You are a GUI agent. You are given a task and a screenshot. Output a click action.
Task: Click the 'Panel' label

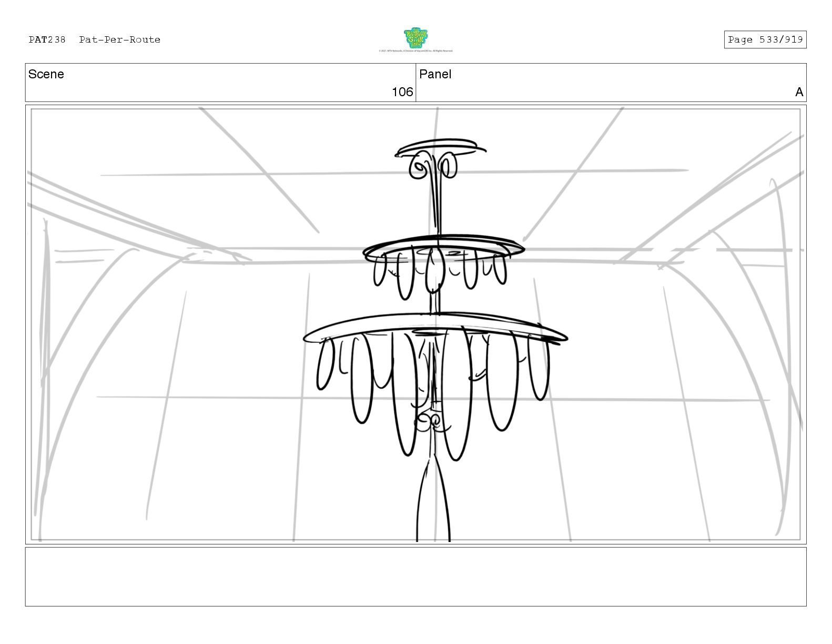pyautogui.click(x=435, y=74)
